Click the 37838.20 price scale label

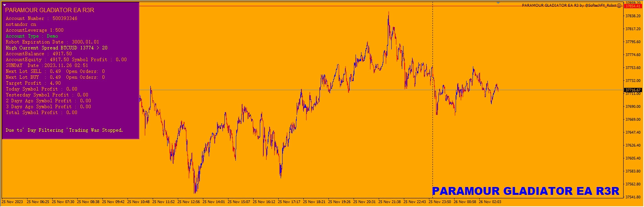click(633, 16)
